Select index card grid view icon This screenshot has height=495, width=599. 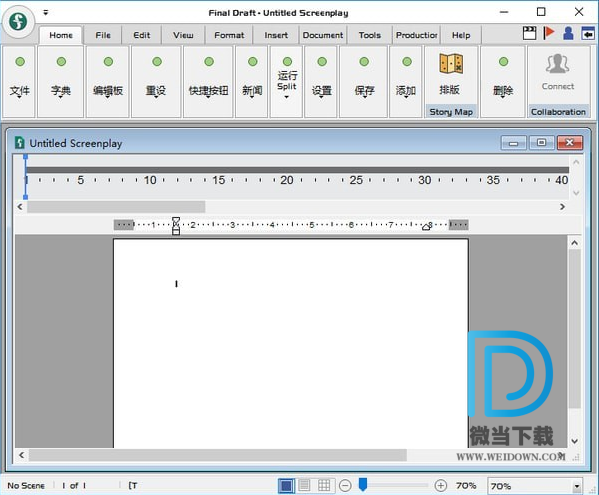324,485
